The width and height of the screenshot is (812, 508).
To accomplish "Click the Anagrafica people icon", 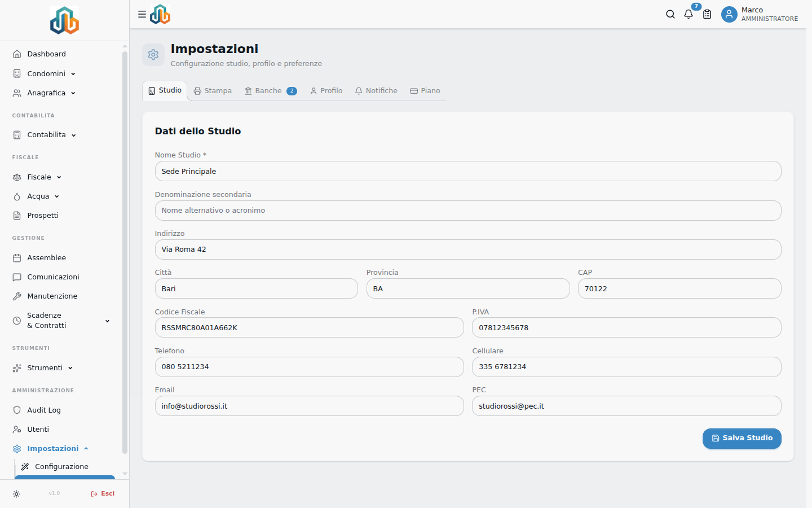I will coord(17,93).
